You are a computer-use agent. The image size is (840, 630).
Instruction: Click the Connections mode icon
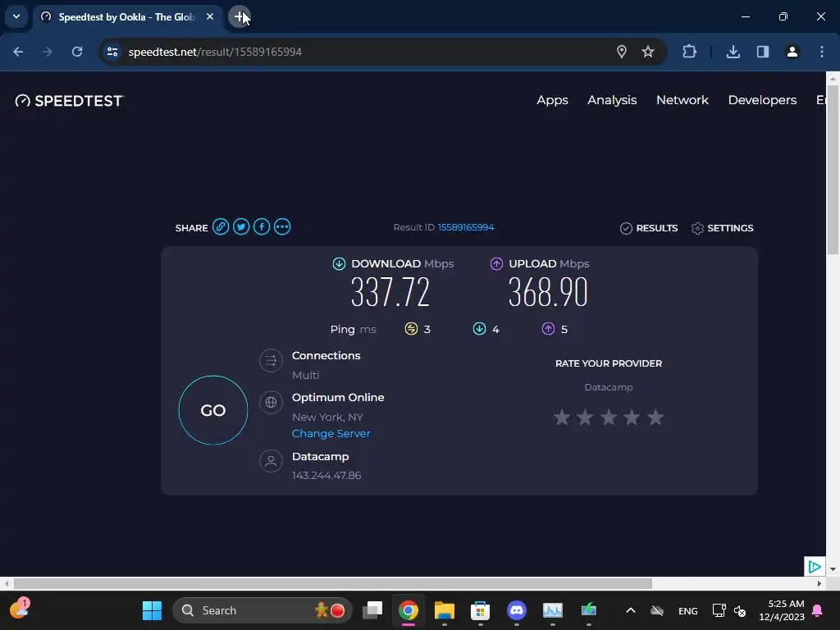[271, 361]
